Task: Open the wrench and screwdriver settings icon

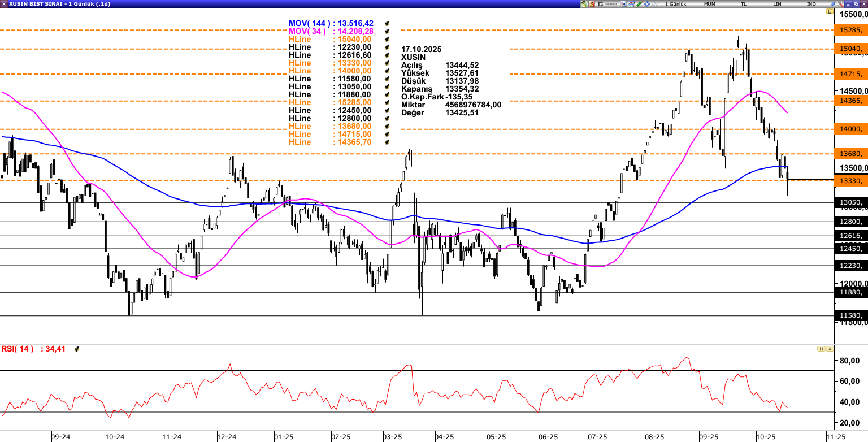Action: pyautogui.click(x=840, y=4)
